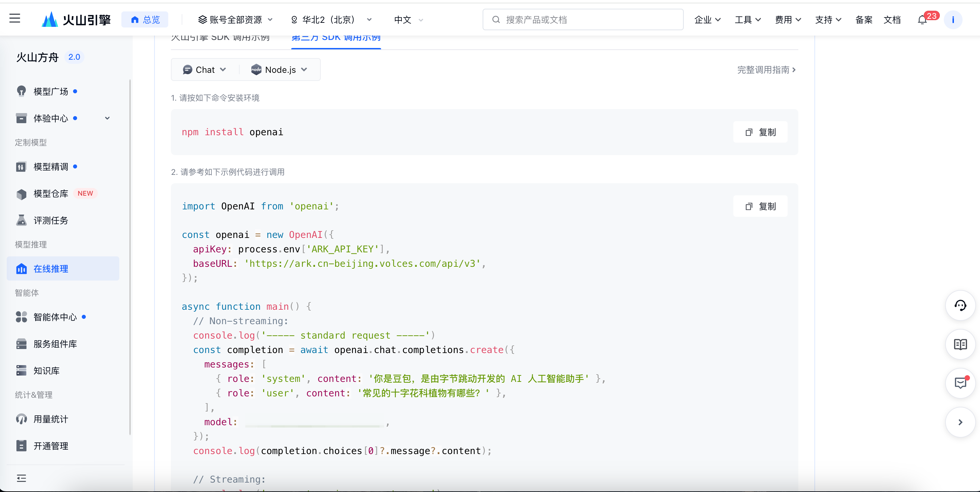Click the notification bell icon
The width and height of the screenshot is (980, 492).
922,20
